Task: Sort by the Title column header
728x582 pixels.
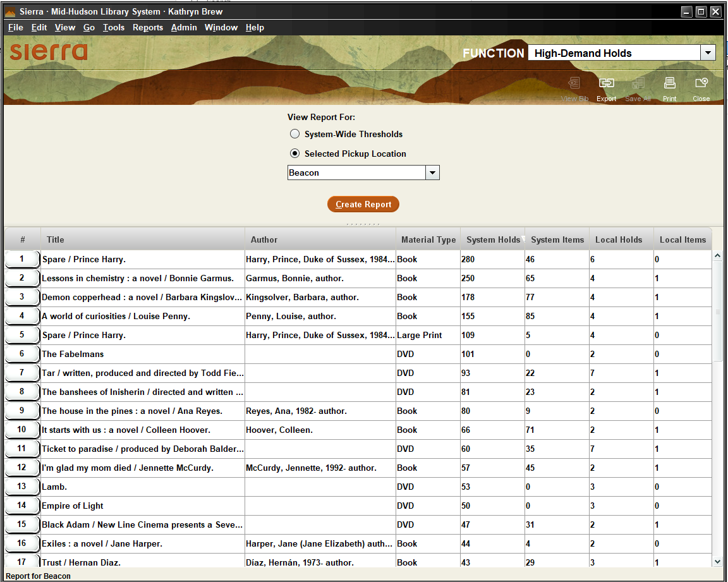Action: (143, 239)
